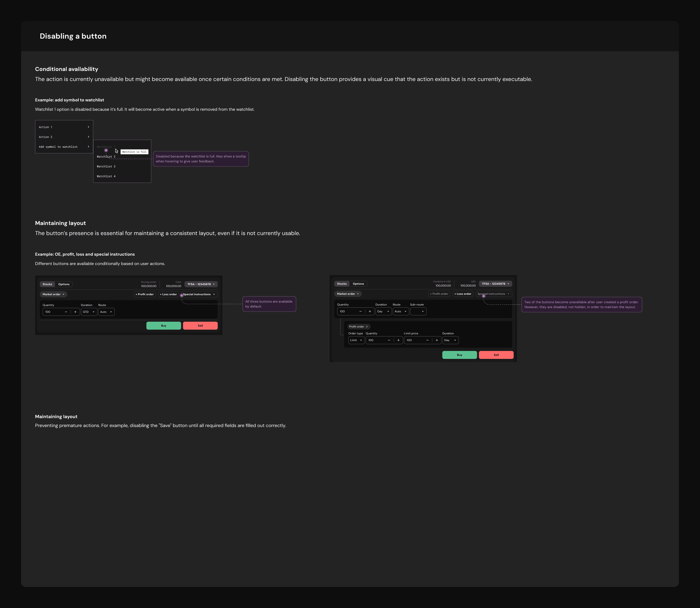This screenshot has height=608, width=700.
Task: Open the GTD Duration dropdown
Action: pyautogui.click(x=89, y=312)
